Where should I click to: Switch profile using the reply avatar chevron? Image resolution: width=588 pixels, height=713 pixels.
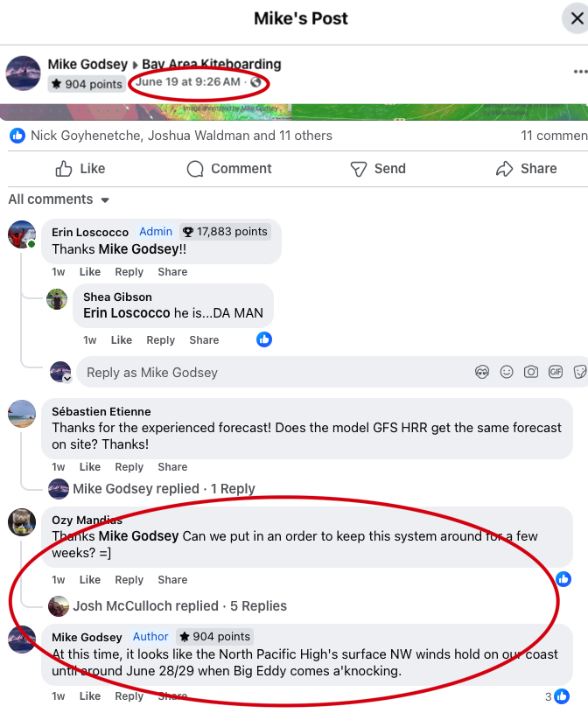tap(67, 379)
